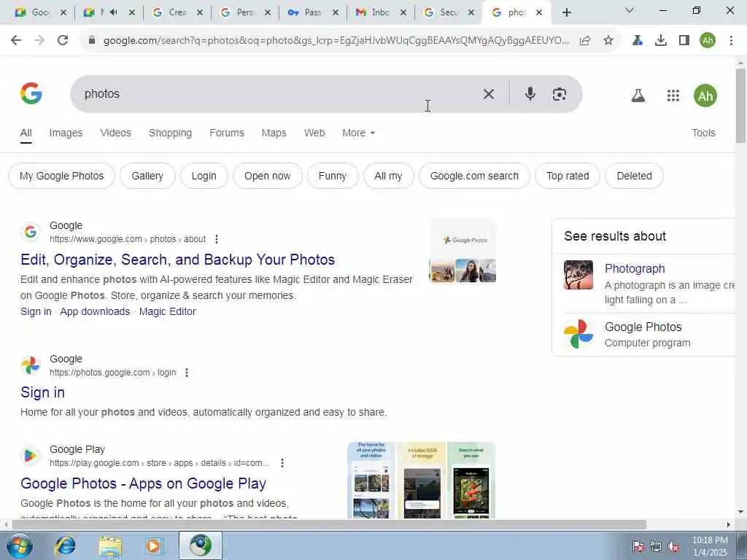Select the My Google Photos chip
The width and height of the screenshot is (747, 560).
pos(61,176)
